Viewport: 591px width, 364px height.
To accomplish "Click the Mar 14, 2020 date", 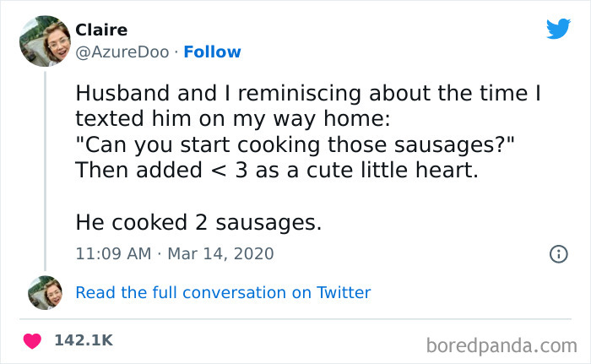I will click(x=221, y=253).
